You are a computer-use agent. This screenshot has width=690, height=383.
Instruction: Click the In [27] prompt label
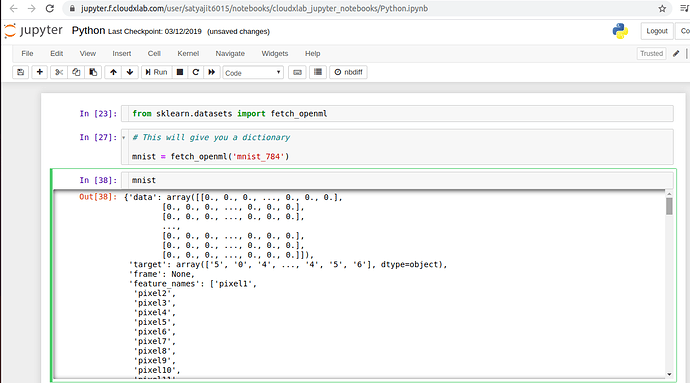(98, 137)
